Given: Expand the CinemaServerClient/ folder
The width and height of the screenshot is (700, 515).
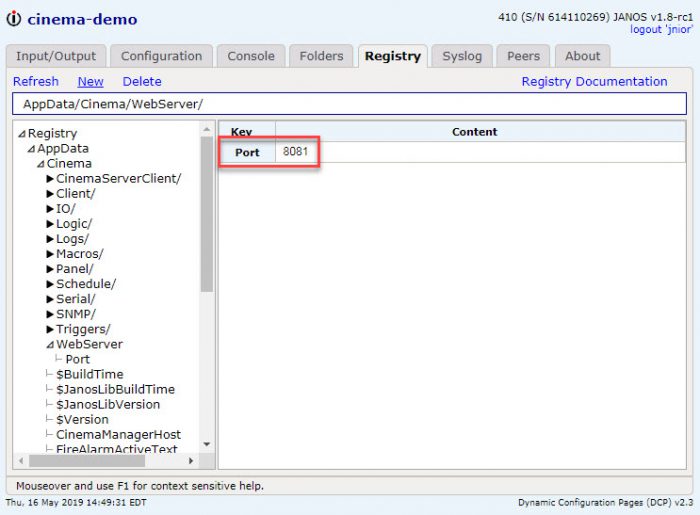Looking at the screenshot, I should 50,179.
